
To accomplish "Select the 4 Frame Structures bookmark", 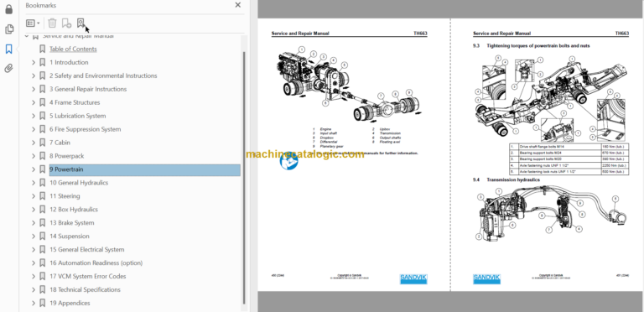I will pyautogui.click(x=75, y=102).
